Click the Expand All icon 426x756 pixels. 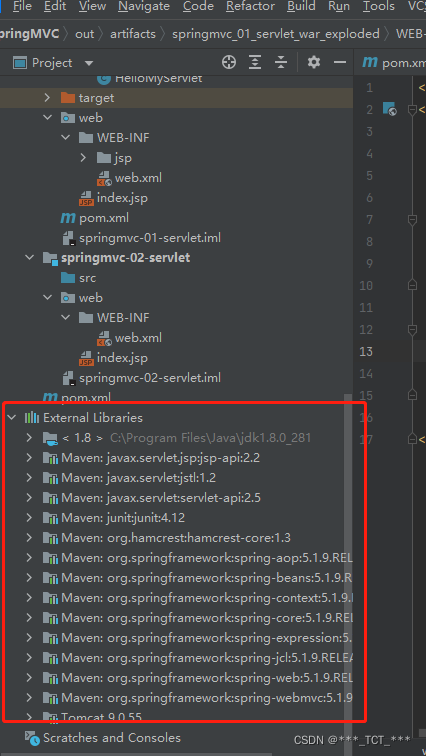255,62
